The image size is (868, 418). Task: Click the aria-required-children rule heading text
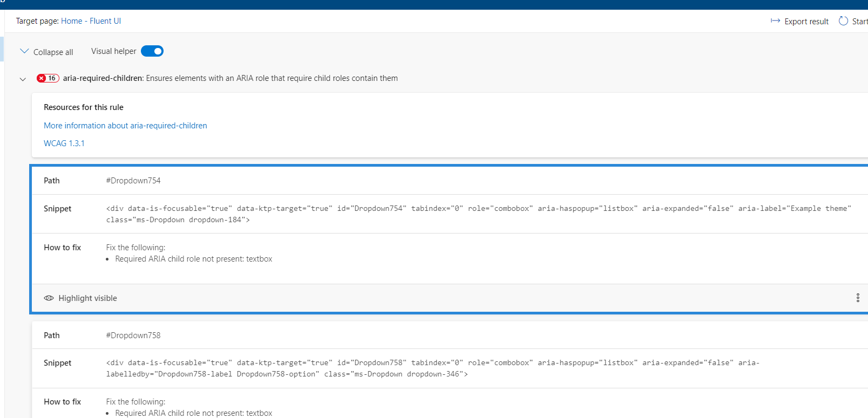click(230, 78)
